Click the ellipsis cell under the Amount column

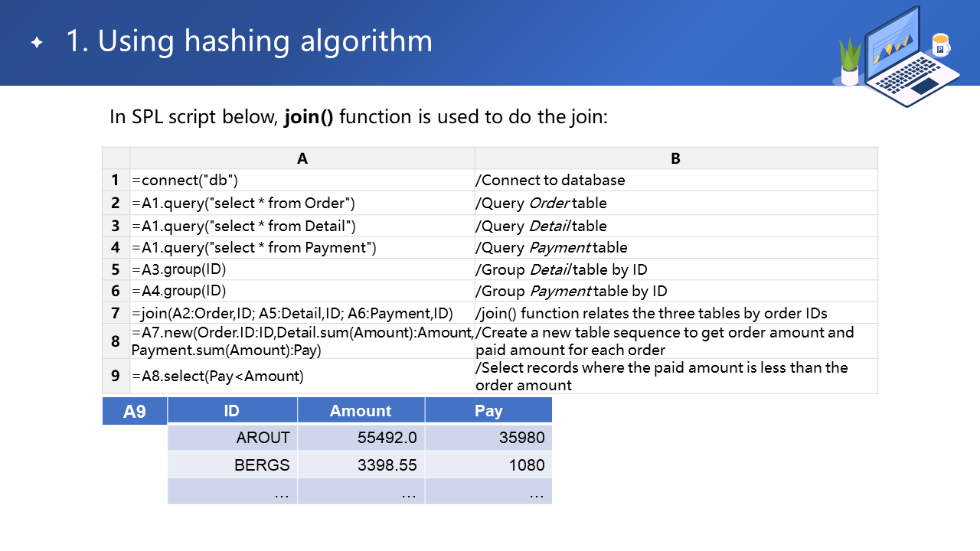pyautogui.click(x=361, y=491)
